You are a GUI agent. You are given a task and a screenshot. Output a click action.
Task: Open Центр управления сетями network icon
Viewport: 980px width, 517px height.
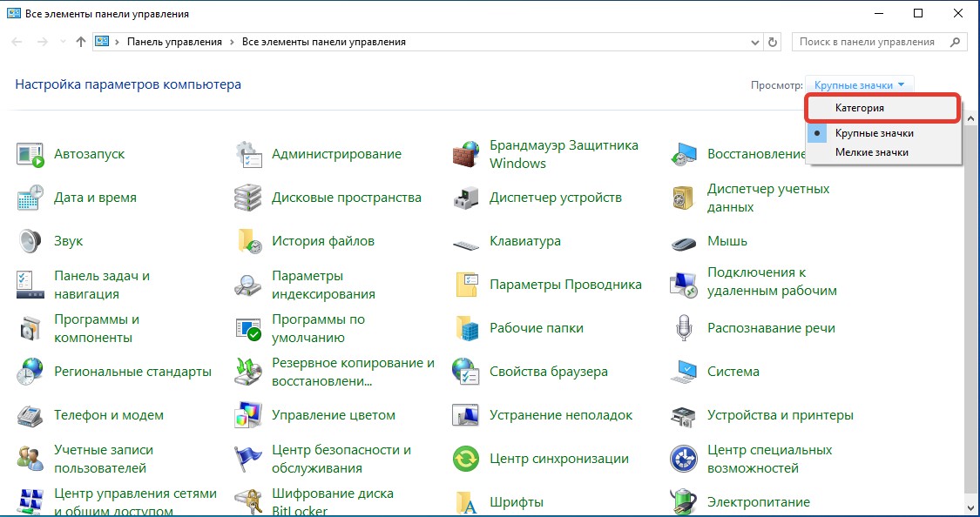[x=30, y=502]
